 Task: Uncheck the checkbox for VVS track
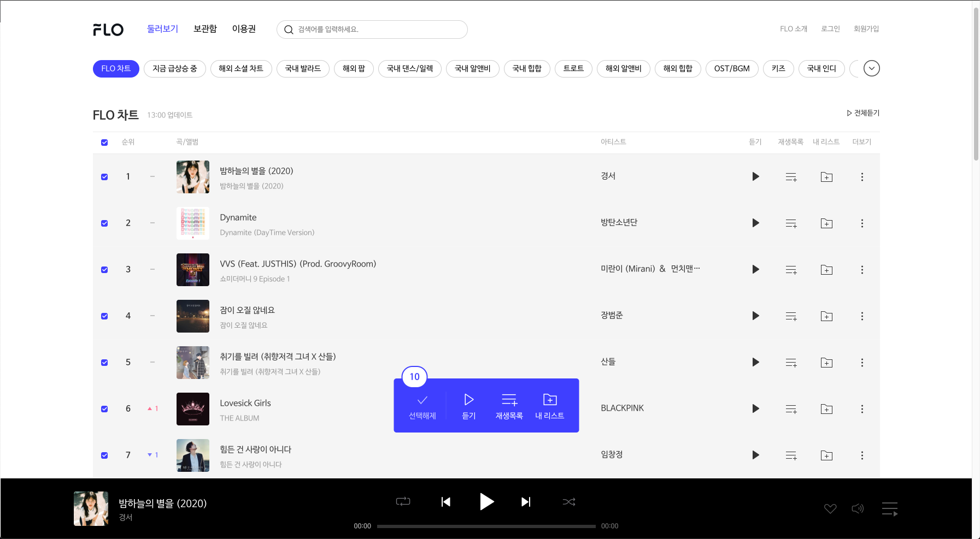[x=104, y=270]
